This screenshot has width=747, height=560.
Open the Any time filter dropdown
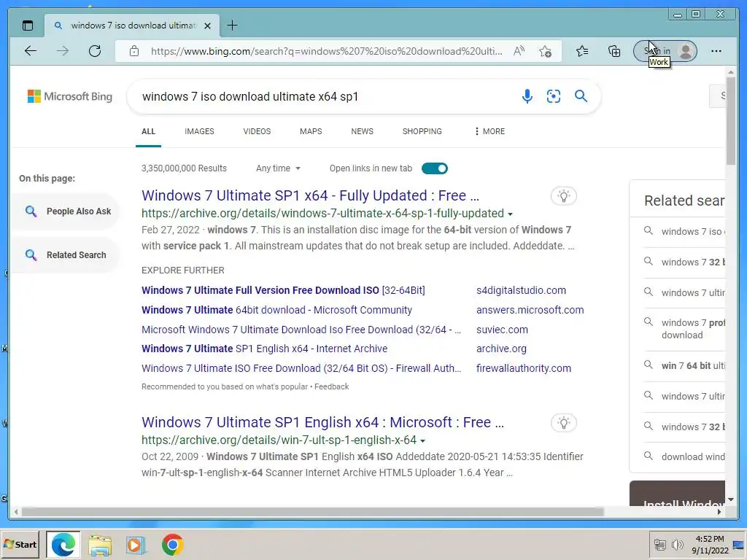click(278, 168)
